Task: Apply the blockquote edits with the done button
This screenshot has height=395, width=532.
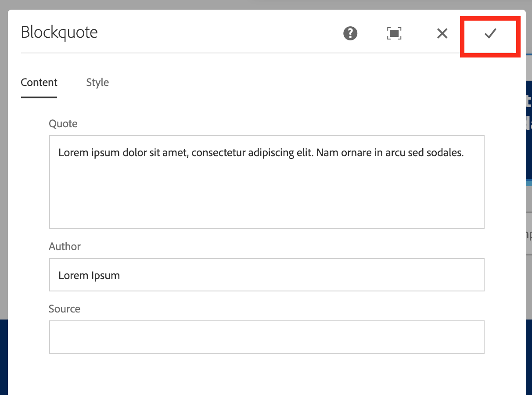Action: 490,34
